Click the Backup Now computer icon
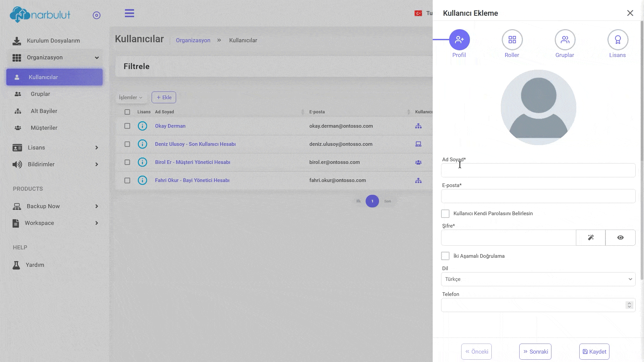The width and height of the screenshot is (644, 362). (x=17, y=206)
